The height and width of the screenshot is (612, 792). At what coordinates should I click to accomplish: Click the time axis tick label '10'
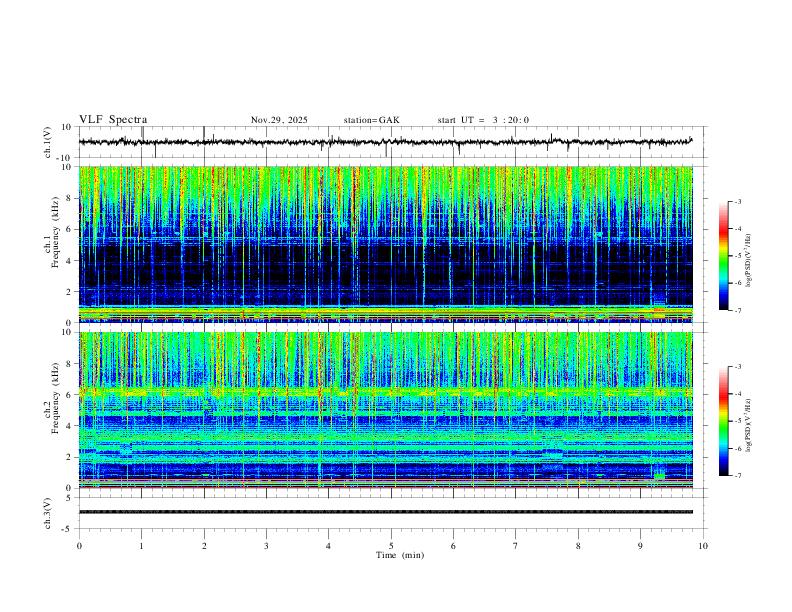tap(703, 546)
